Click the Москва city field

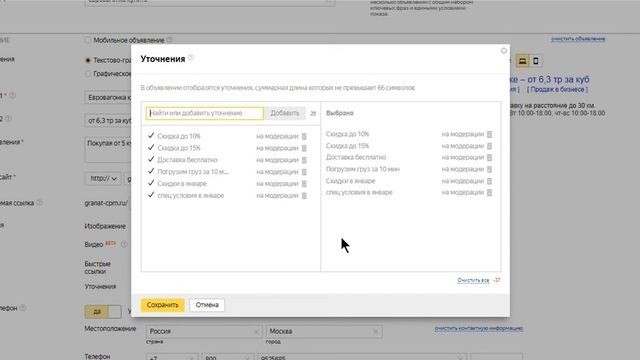click(x=324, y=331)
